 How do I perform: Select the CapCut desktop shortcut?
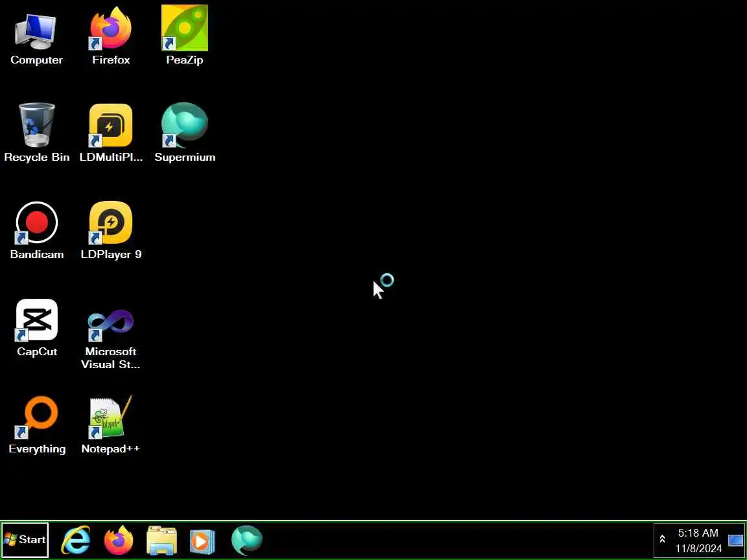(37, 329)
